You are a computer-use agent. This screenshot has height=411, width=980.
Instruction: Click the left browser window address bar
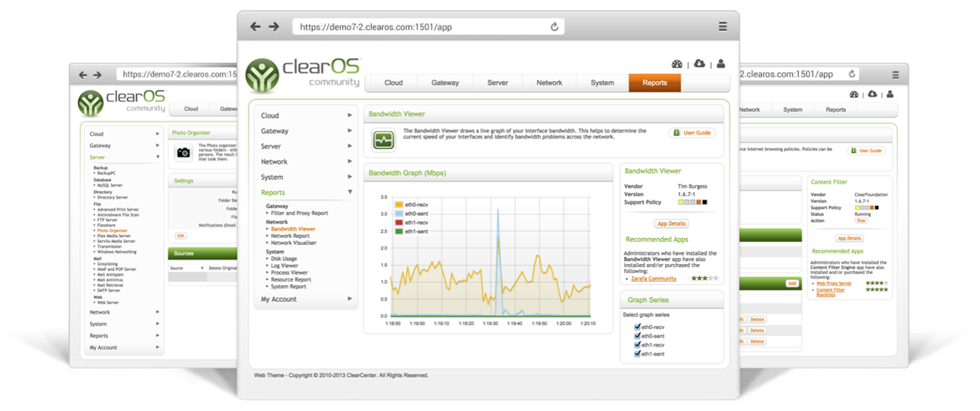coord(178,75)
